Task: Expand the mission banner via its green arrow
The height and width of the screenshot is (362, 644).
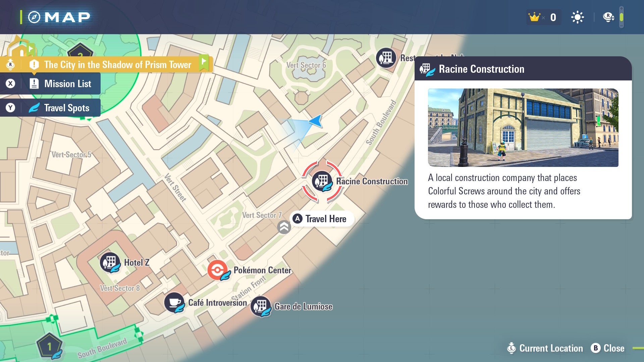Action: tap(204, 62)
